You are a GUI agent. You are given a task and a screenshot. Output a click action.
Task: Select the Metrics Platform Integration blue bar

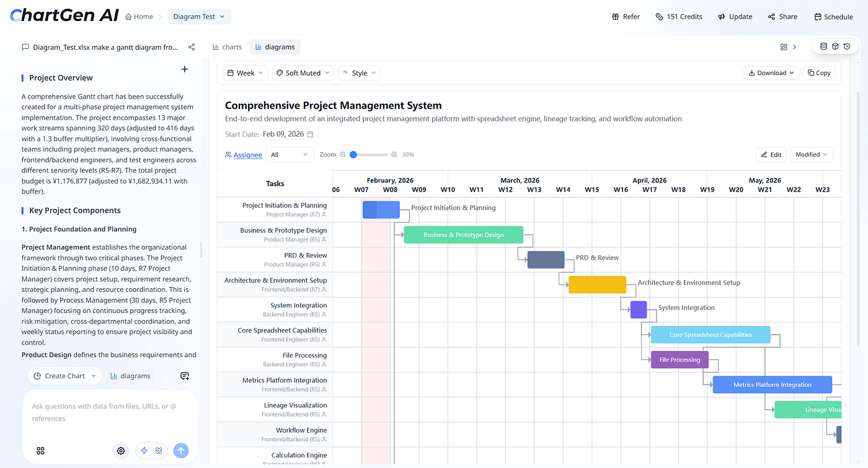(x=773, y=385)
